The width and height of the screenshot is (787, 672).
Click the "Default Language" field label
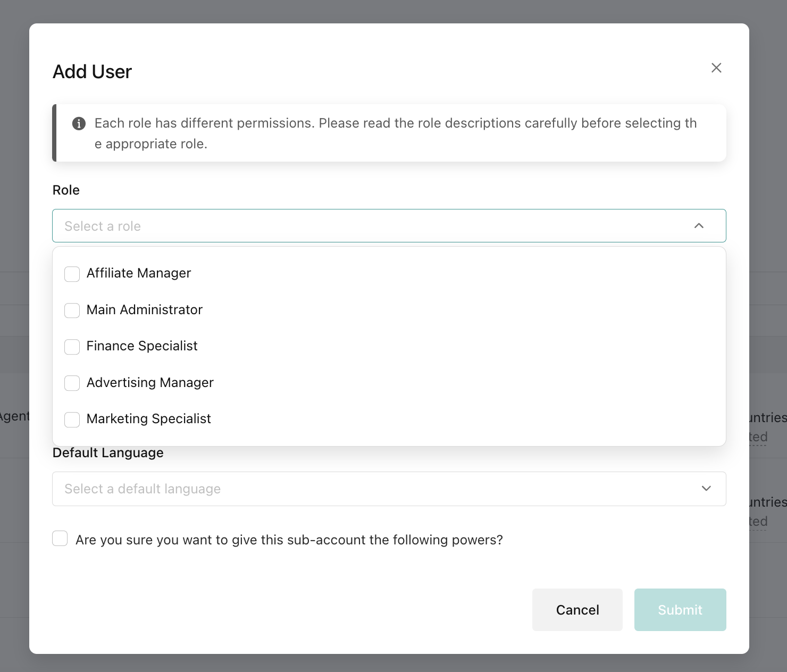coord(108,453)
